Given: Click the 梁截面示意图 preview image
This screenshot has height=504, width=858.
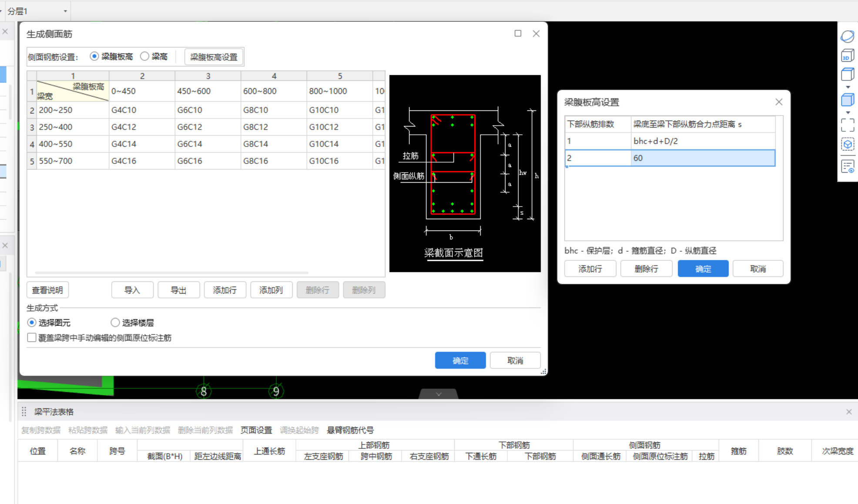Looking at the screenshot, I should (465, 174).
